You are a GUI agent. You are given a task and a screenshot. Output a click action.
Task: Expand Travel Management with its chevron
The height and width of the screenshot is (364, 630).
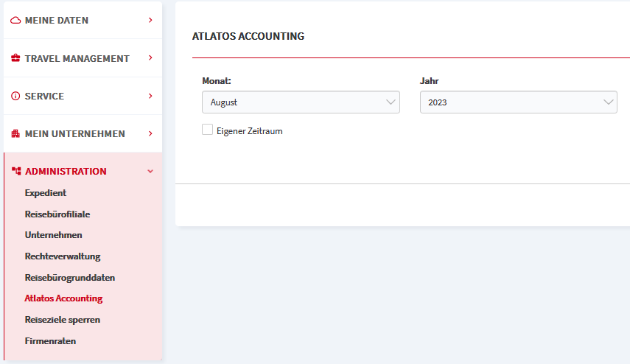tap(150, 58)
